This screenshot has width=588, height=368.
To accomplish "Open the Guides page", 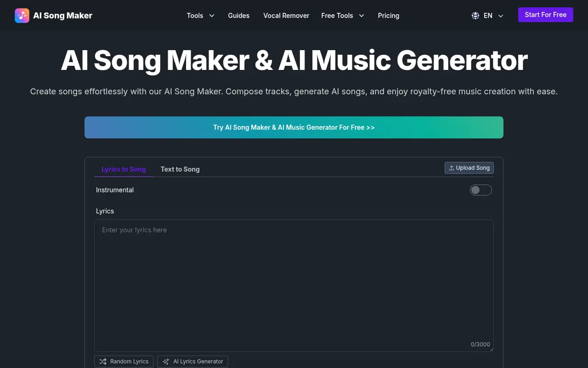I will (x=238, y=15).
